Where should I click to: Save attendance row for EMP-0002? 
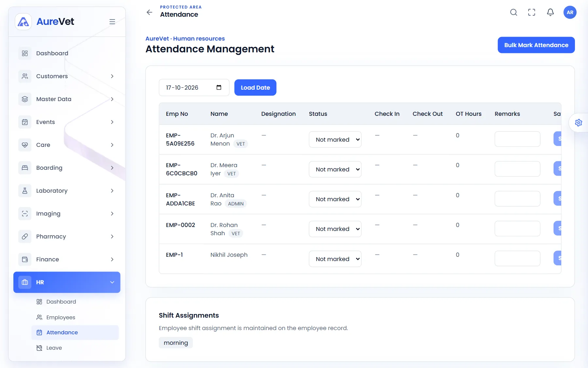[557, 228]
